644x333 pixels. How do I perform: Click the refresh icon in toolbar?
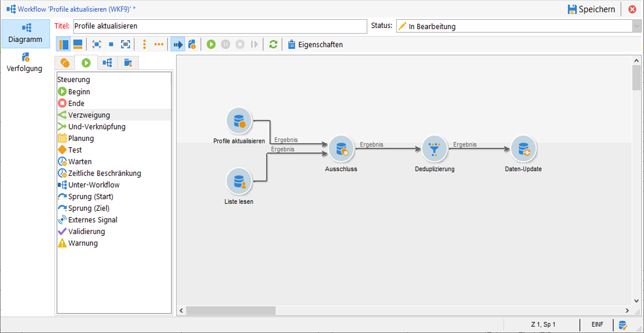tap(273, 44)
